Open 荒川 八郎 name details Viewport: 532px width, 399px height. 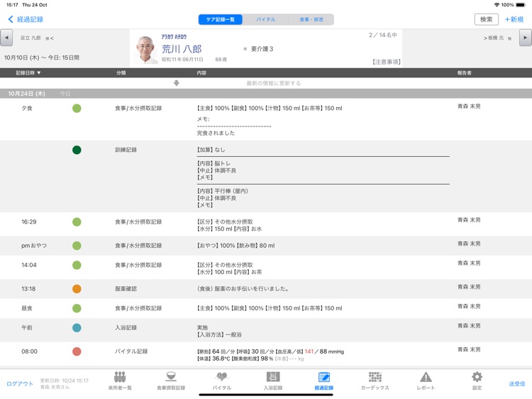182,49
